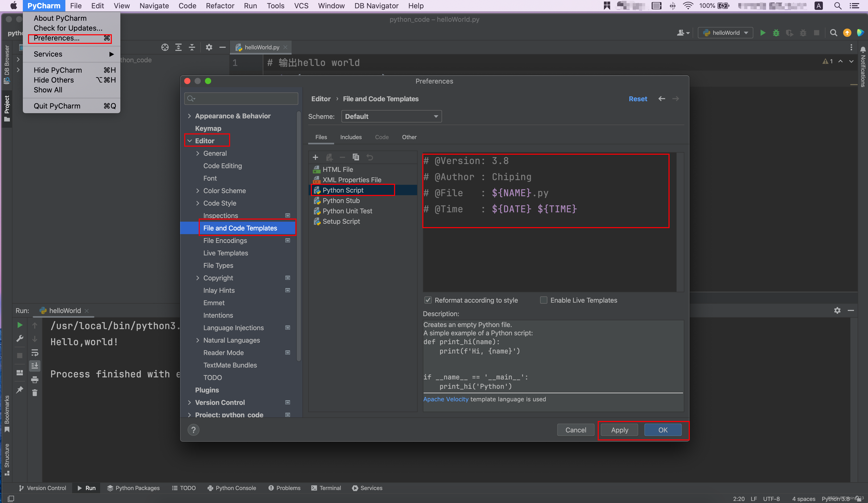Open the macOS Control Center icon

[855, 5]
